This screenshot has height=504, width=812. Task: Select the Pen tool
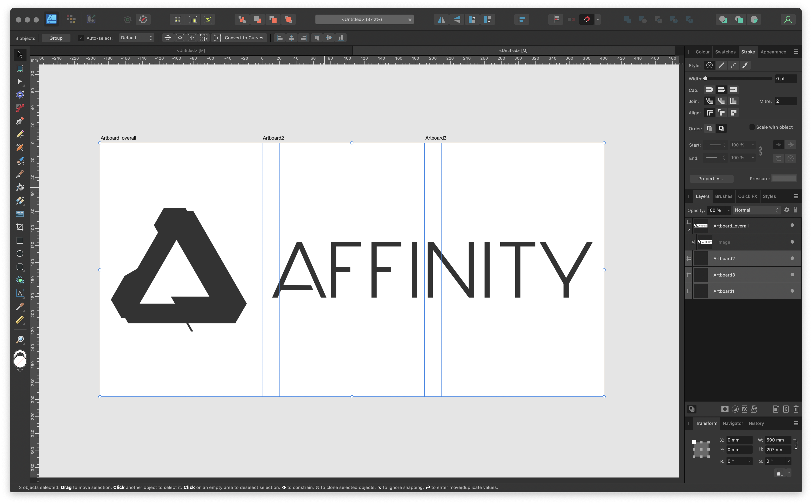coord(20,121)
